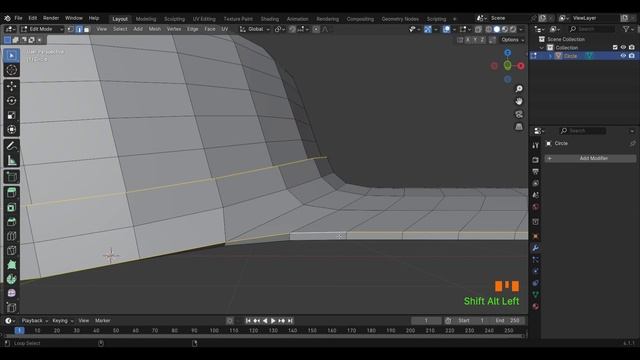Choose the Rotate tool
The image size is (640, 360).
point(11,101)
